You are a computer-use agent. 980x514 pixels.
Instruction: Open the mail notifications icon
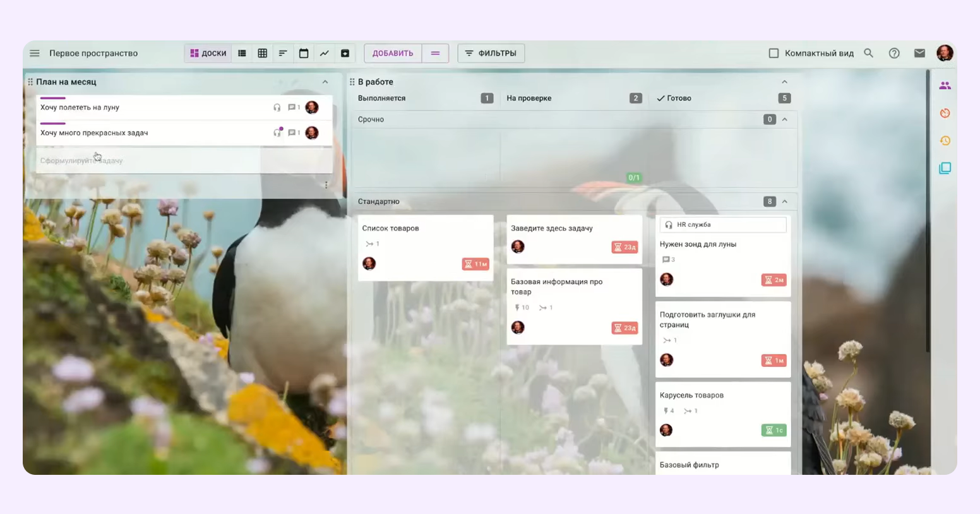(919, 53)
